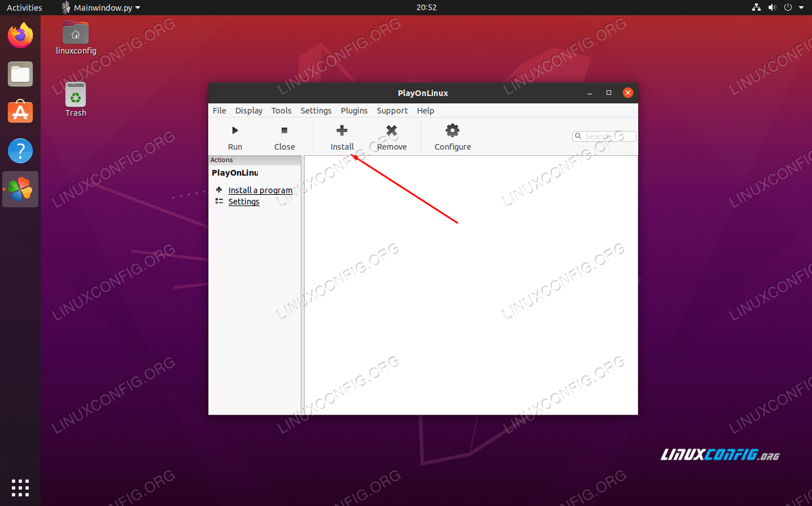Click the Close toolbar stop icon
Screen dimensions: 812x506
pyautogui.click(x=284, y=130)
